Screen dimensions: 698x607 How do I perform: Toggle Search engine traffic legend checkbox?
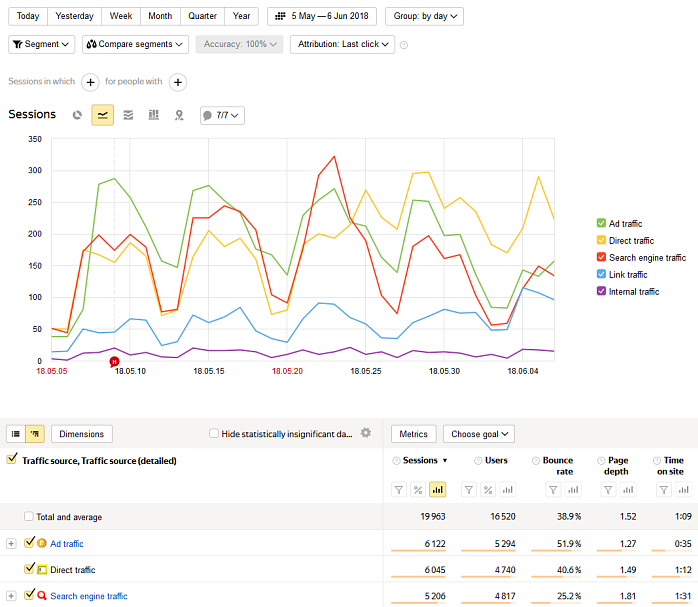pos(601,257)
